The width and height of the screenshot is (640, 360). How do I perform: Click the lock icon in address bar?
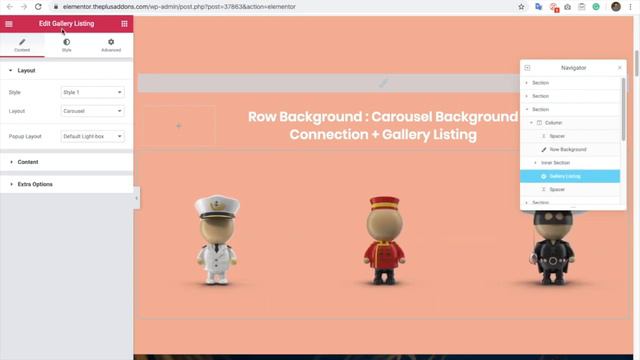(56, 7)
